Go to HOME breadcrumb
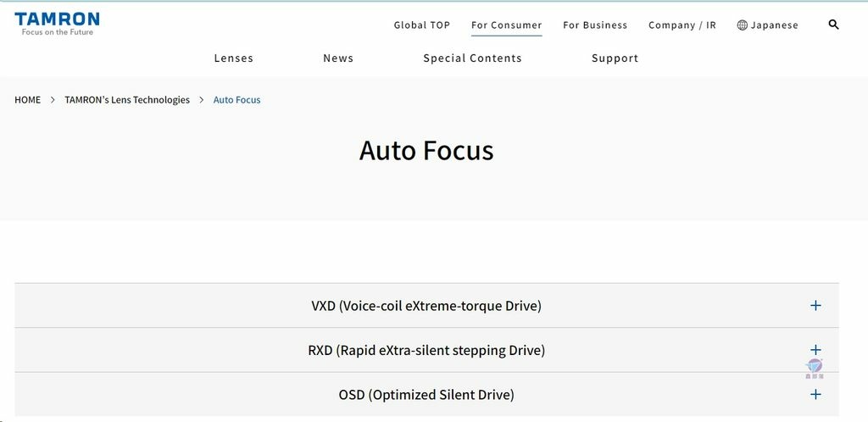This screenshot has width=868, height=422. 28,99
